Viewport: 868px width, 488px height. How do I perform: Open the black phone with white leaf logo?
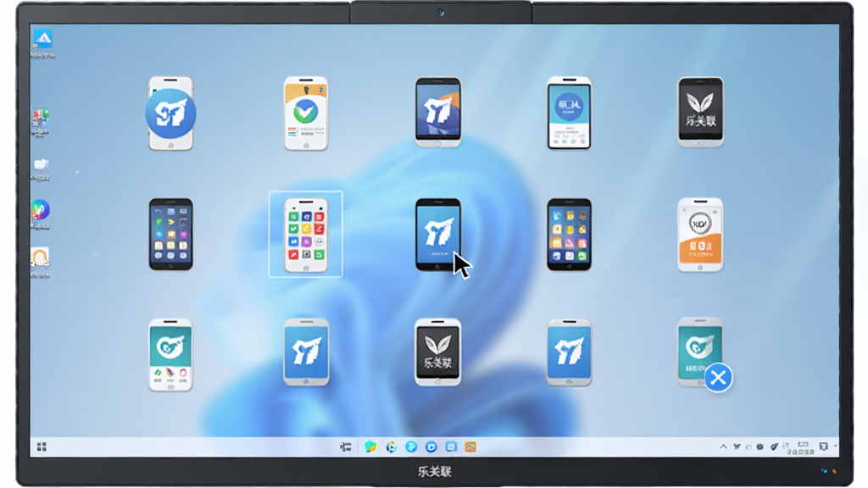(x=700, y=113)
